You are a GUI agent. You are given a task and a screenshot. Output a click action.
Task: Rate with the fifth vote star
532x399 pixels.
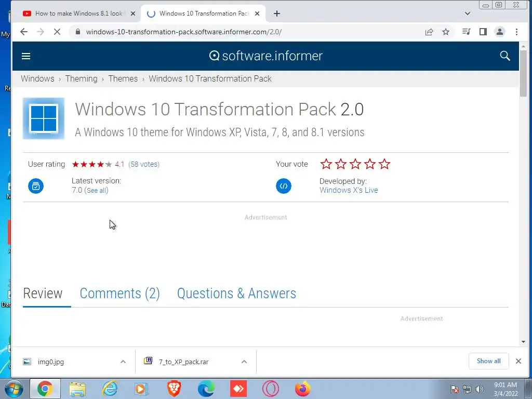384,164
